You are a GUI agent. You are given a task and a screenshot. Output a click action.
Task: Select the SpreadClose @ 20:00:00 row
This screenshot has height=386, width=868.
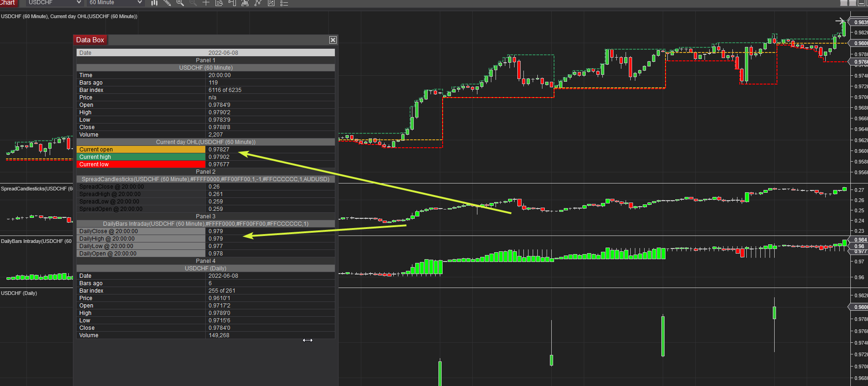(206, 186)
